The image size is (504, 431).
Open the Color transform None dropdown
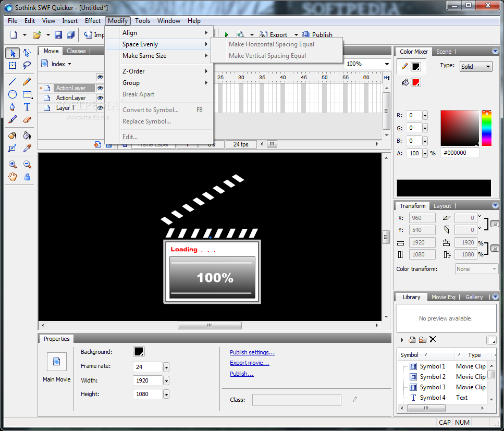[476, 269]
